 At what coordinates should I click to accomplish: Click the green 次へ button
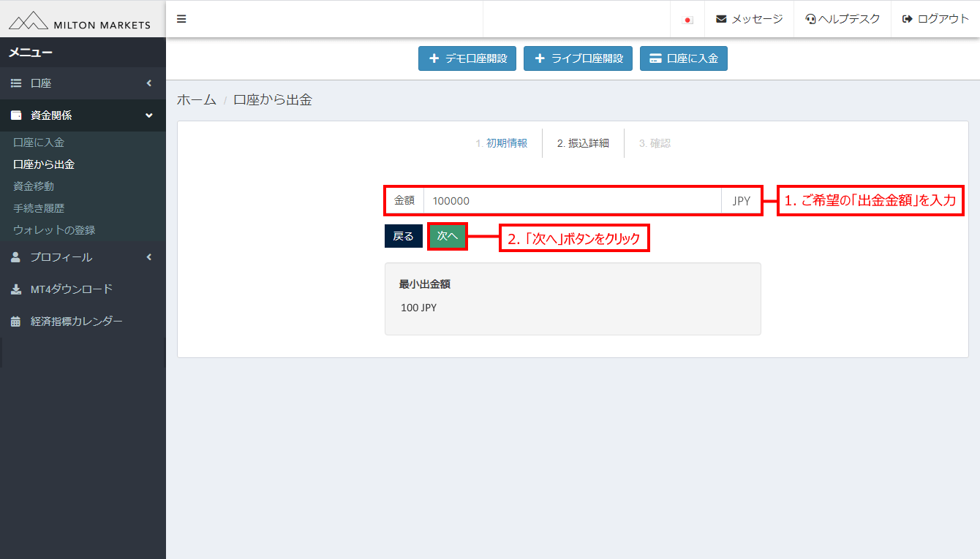coord(447,236)
